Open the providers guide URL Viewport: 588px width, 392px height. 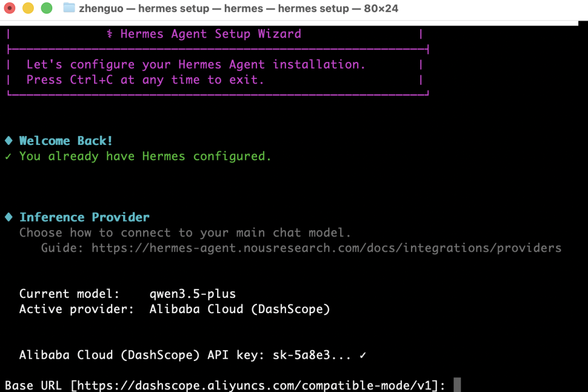coord(326,248)
